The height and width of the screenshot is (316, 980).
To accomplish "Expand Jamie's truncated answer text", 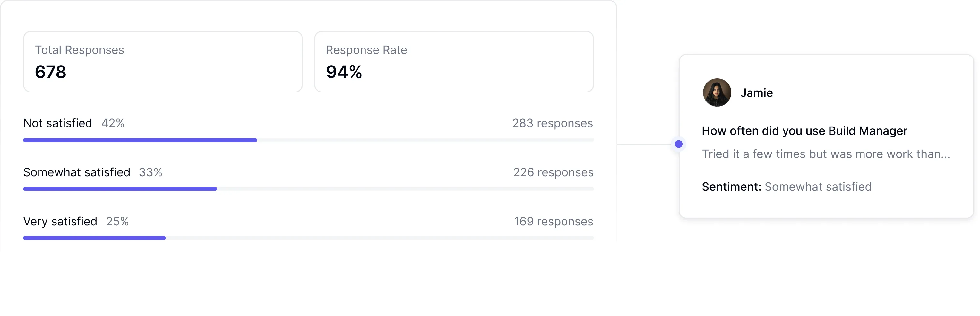I will [x=826, y=154].
